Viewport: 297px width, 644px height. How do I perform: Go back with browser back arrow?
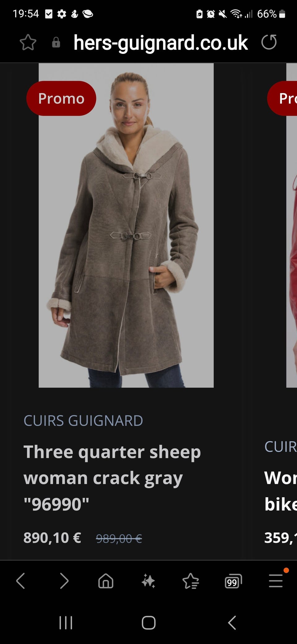tap(20, 581)
